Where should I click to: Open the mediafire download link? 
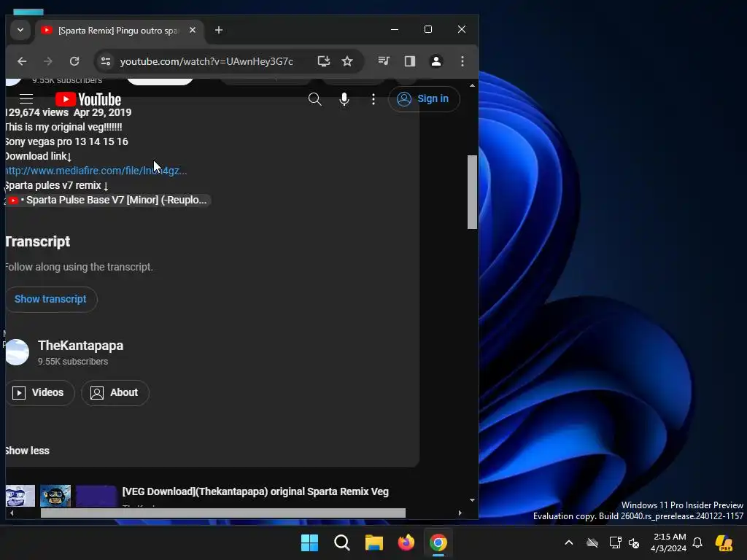tap(96, 171)
